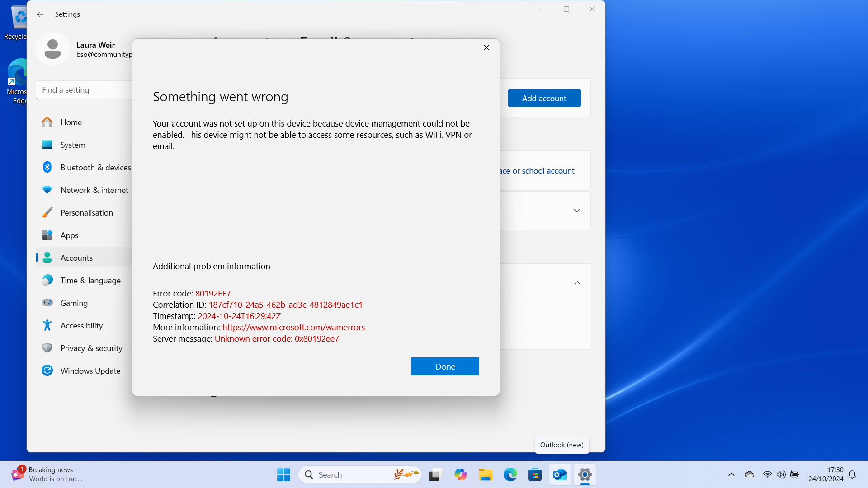Close the Something went wrong dialog
Viewport: 868px width, 488px height.
click(x=486, y=47)
